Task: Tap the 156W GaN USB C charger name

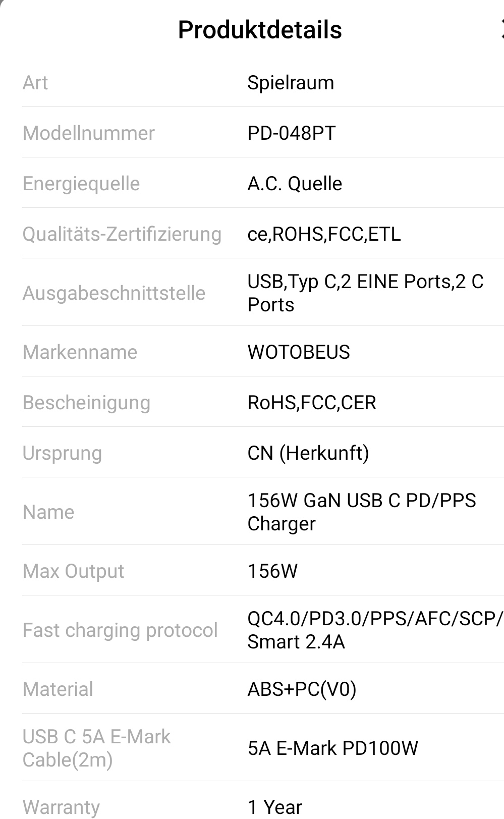Action: 361,512
